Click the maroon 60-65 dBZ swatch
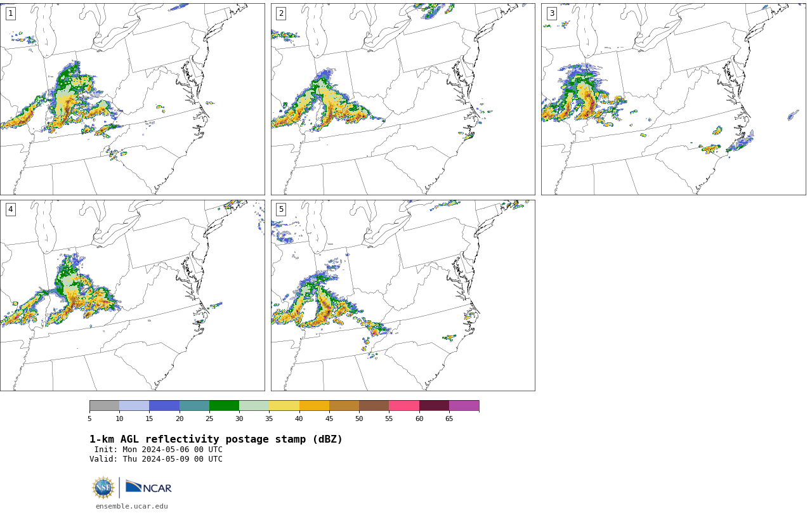The width and height of the screenshot is (812, 513). click(434, 406)
